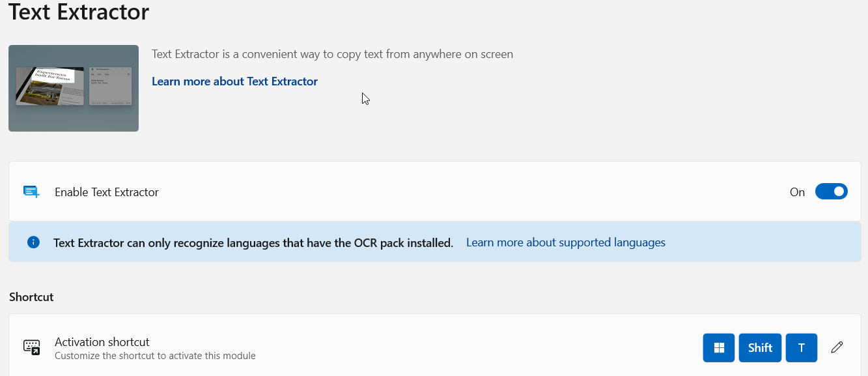Click the Text Extractor preview thumbnail
Image resolution: width=868 pixels, height=376 pixels.
coord(74,88)
